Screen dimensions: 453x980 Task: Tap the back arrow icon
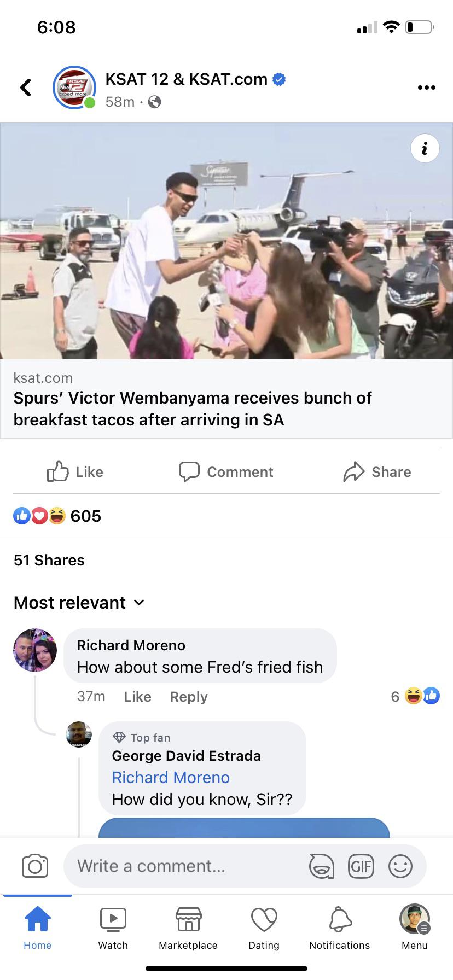pos(26,87)
